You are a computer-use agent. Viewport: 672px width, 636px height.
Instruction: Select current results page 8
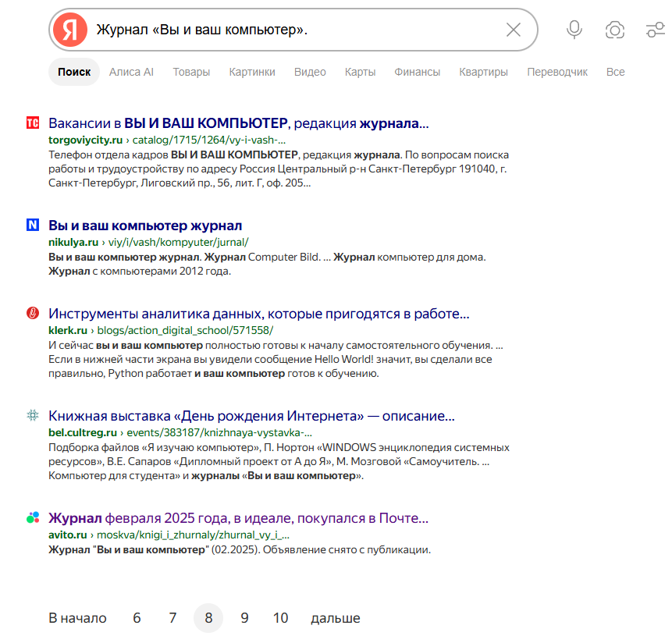[208, 618]
